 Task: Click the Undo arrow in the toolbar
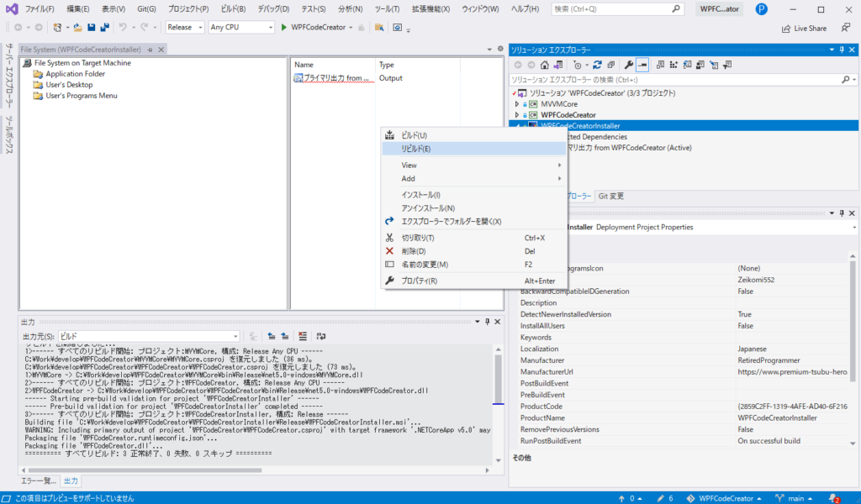click(123, 28)
